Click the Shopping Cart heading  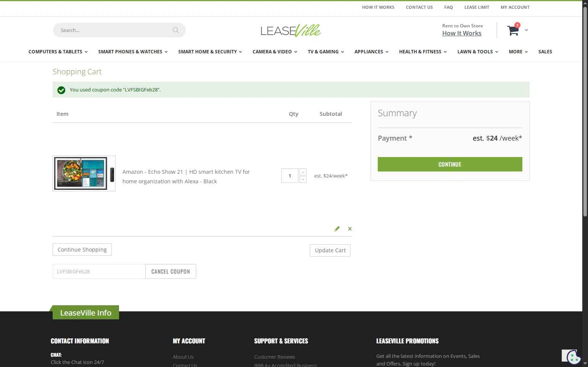pyautogui.click(x=77, y=72)
